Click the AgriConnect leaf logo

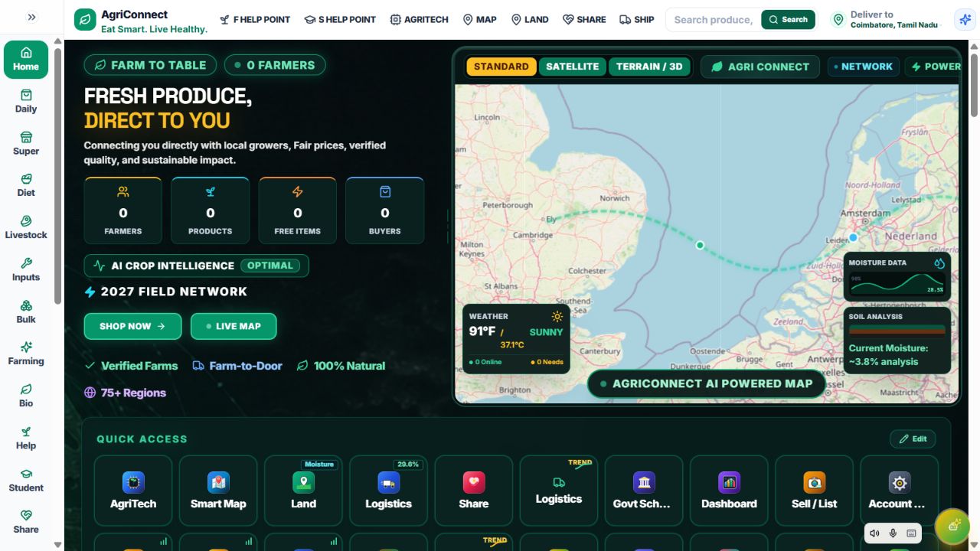point(85,20)
